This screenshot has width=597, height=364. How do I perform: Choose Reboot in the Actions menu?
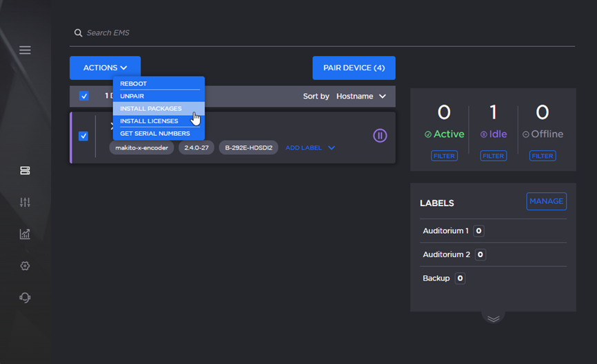click(134, 84)
